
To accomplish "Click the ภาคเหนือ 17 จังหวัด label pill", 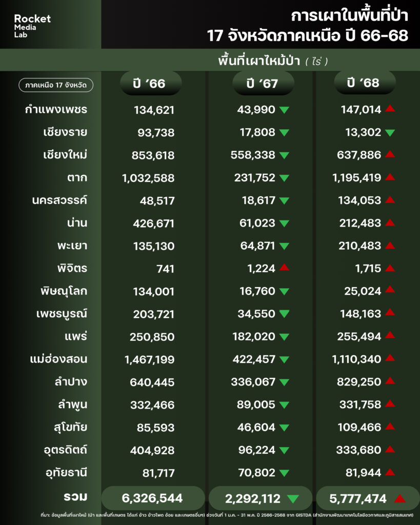I will pos(56,84).
